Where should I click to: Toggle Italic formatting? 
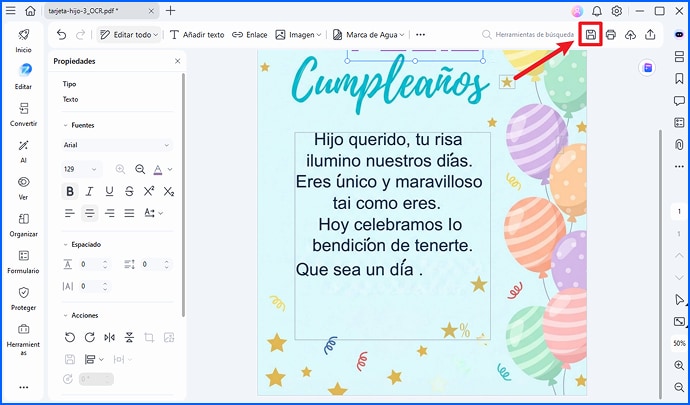coord(89,191)
